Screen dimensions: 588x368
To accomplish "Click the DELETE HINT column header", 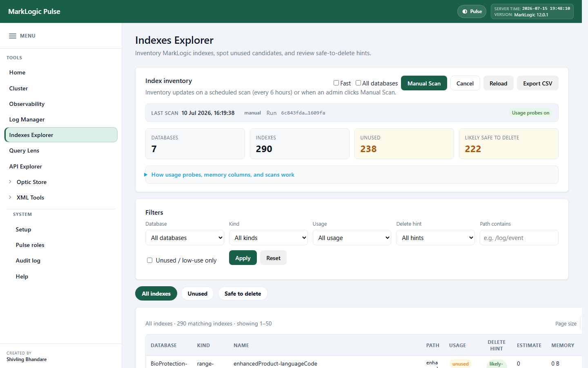I will click(x=497, y=346).
